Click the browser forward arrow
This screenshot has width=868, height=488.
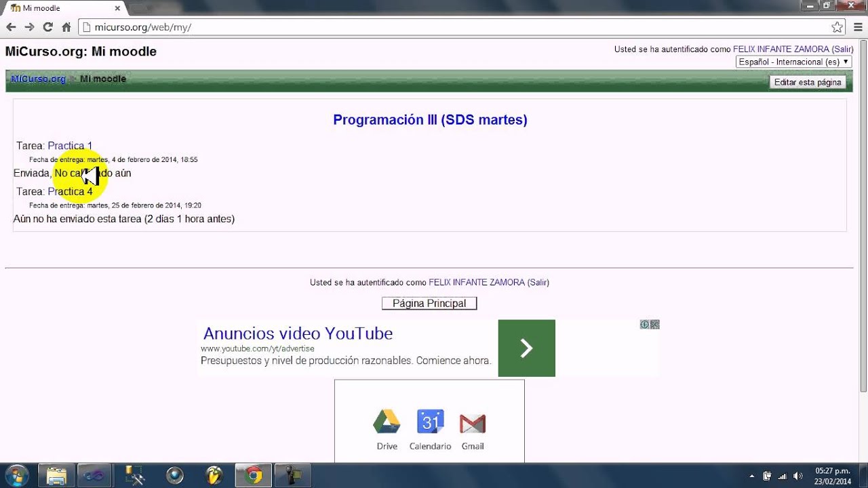pyautogui.click(x=29, y=27)
